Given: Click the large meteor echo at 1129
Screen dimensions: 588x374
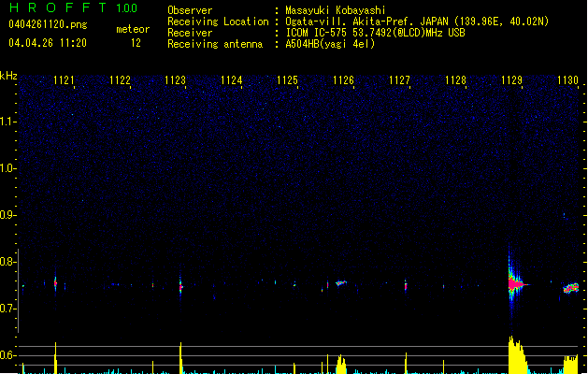Looking at the screenshot, I should click(x=516, y=284).
